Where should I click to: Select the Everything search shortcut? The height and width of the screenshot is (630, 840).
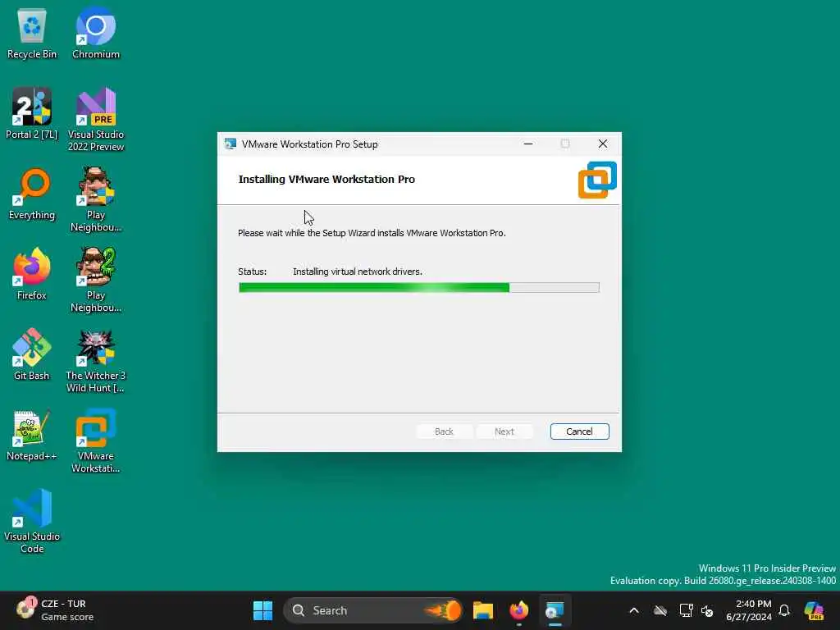[x=32, y=194]
